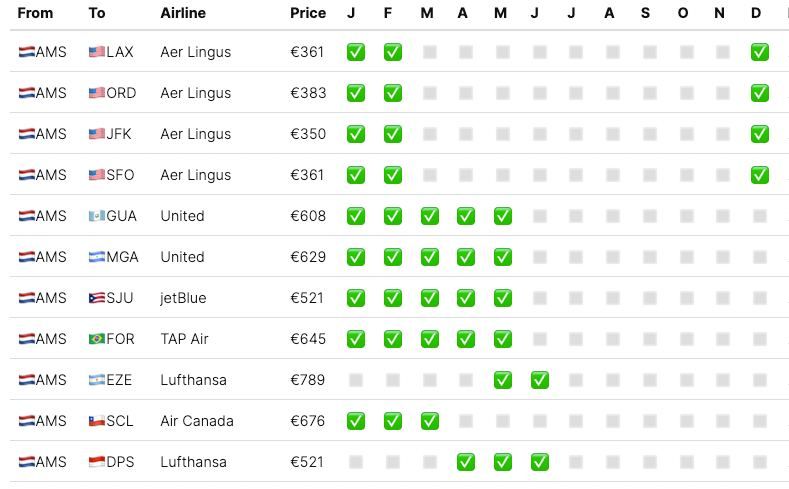This screenshot has height=489, width=789.
Task: Open the MGA destination link
Action: point(122,257)
